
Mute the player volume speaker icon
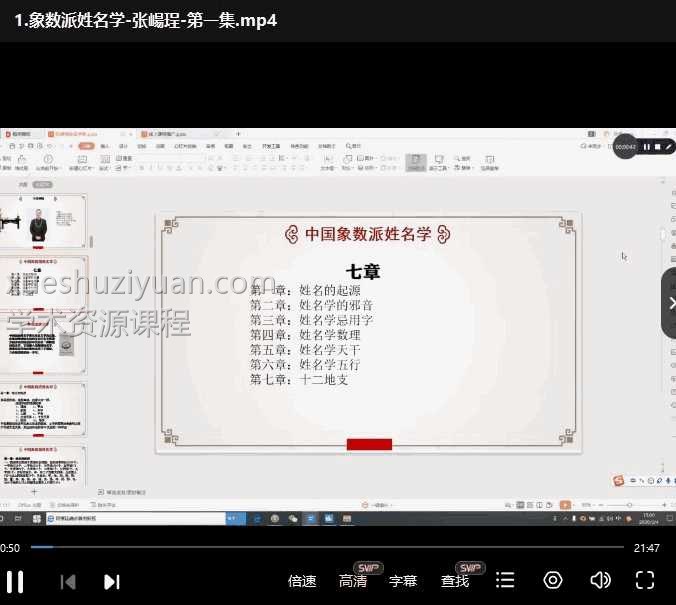(x=600, y=581)
